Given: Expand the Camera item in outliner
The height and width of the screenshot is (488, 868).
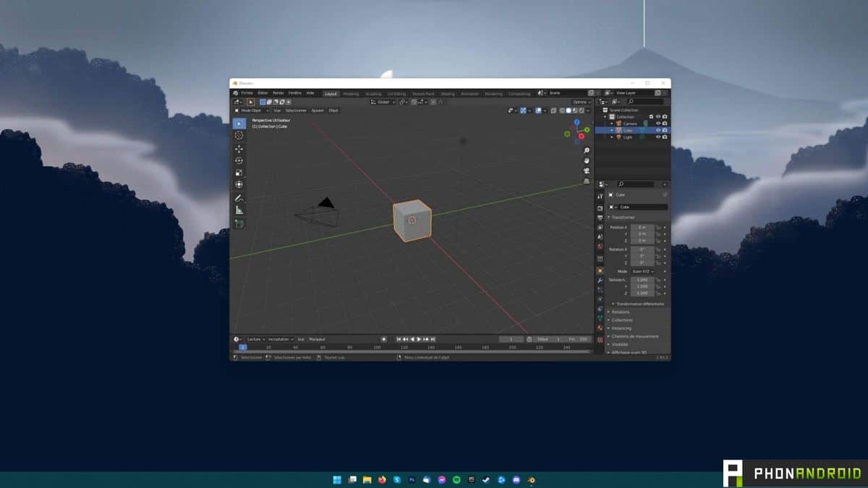Looking at the screenshot, I should click(x=611, y=124).
